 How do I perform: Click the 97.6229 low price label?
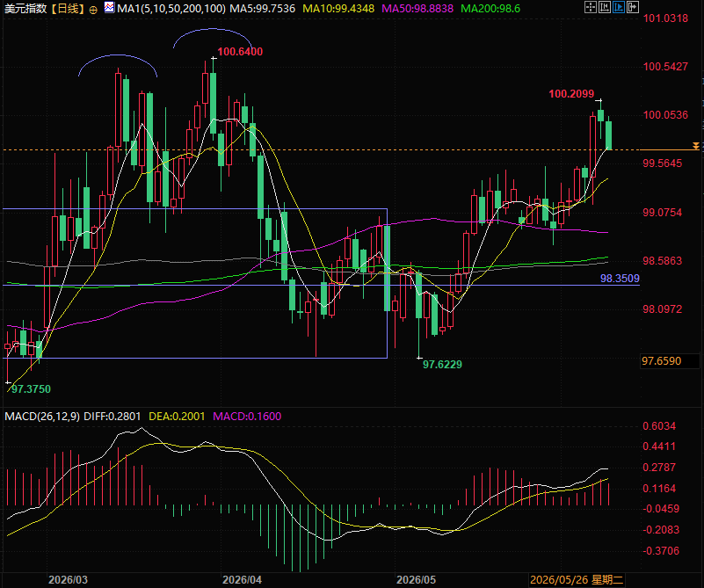point(442,365)
